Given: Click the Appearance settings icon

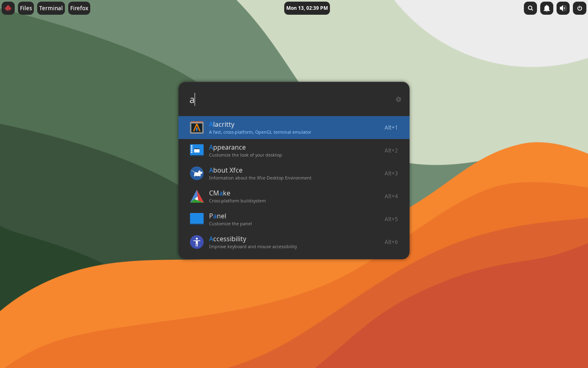Looking at the screenshot, I should [x=197, y=150].
